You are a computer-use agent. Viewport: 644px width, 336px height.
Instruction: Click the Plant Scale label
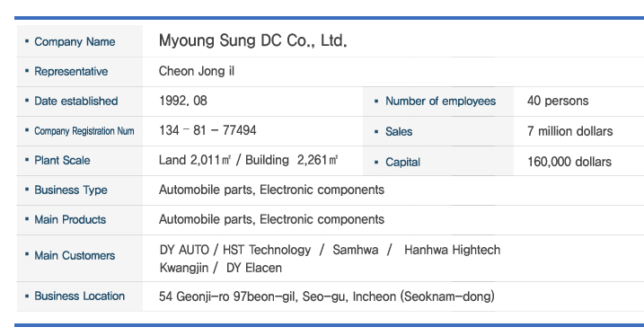(x=63, y=161)
